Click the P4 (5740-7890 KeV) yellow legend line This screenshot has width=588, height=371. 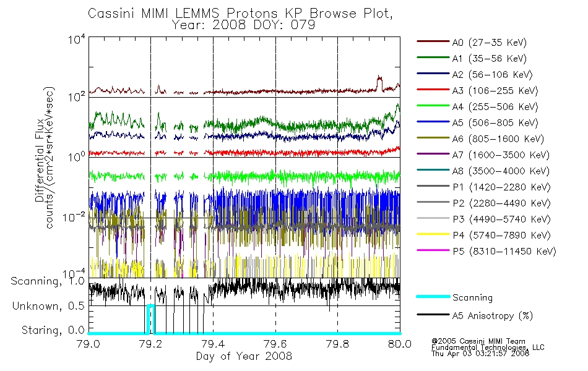[433, 234]
